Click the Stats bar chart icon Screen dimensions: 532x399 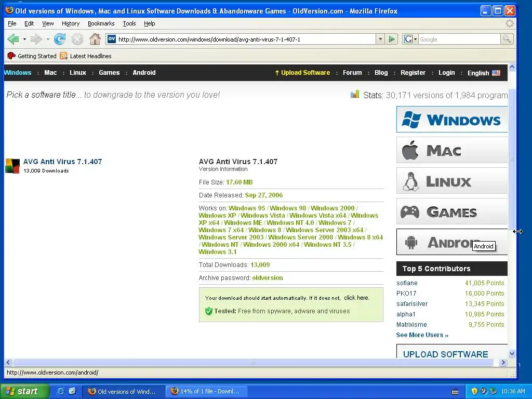[x=355, y=94]
